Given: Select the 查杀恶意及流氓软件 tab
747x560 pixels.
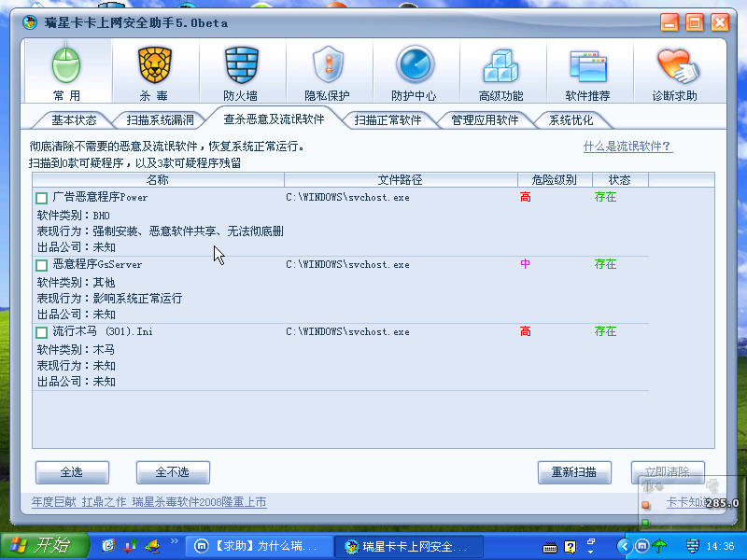Looking at the screenshot, I should click(274, 119).
